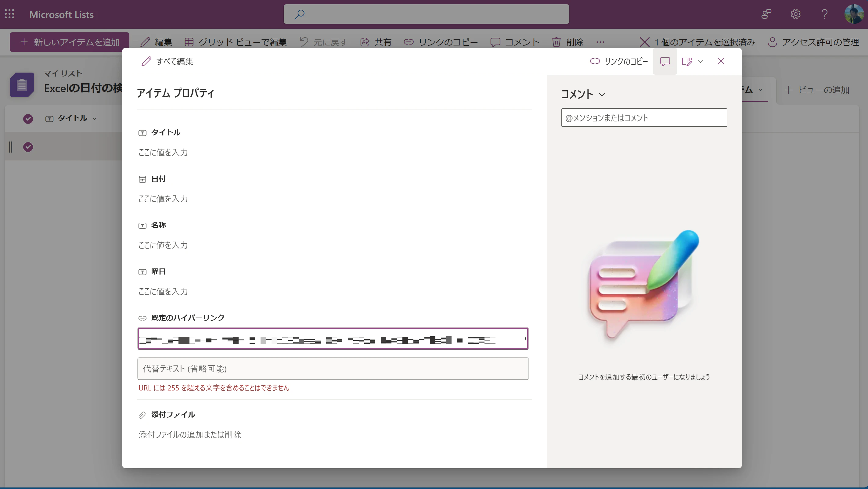Select the checkbox of the highlighted list row
Viewport: 868px width, 489px height.
[28, 147]
